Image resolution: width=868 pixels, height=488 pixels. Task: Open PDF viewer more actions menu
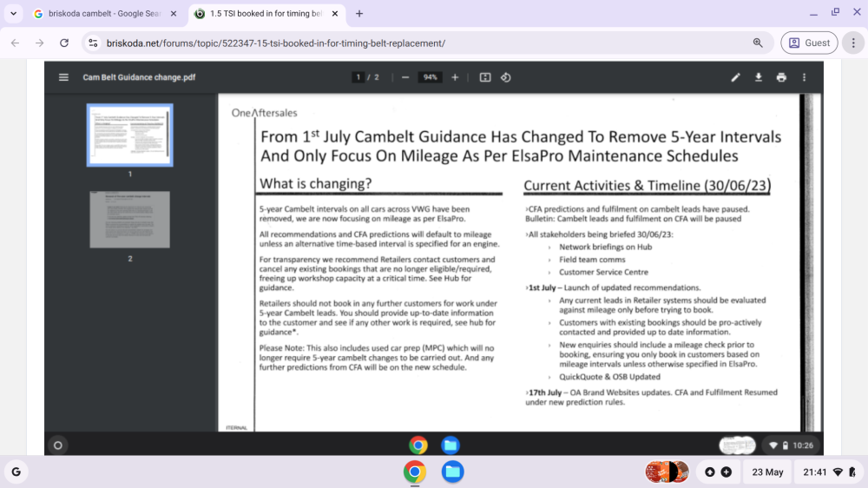click(805, 77)
